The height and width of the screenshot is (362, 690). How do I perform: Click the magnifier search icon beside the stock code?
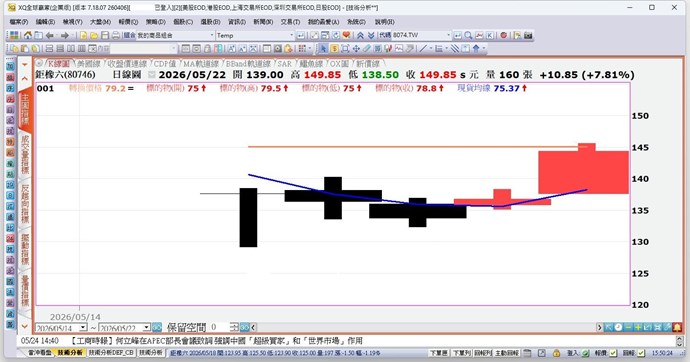[x=468, y=35]
